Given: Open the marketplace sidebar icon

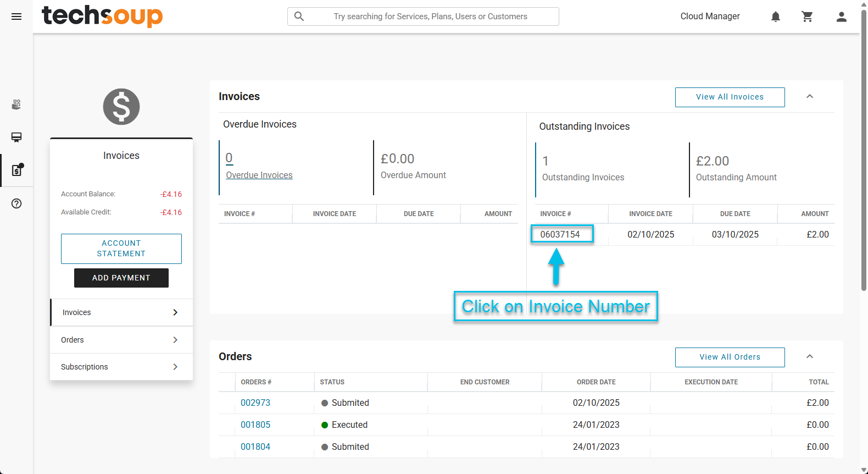Looking at the screenshot, I should point(16,104).
